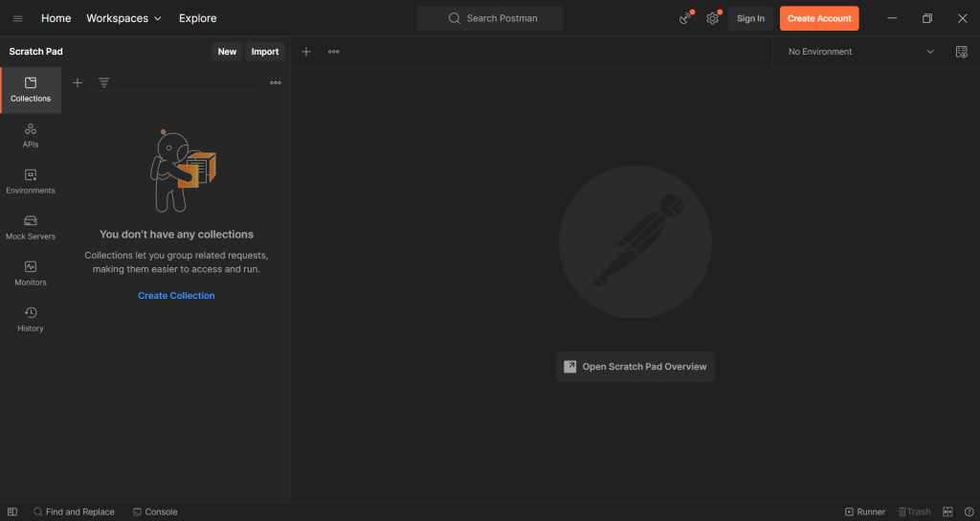
Task: Go to the Home page
Action: (x=56, y=18)
